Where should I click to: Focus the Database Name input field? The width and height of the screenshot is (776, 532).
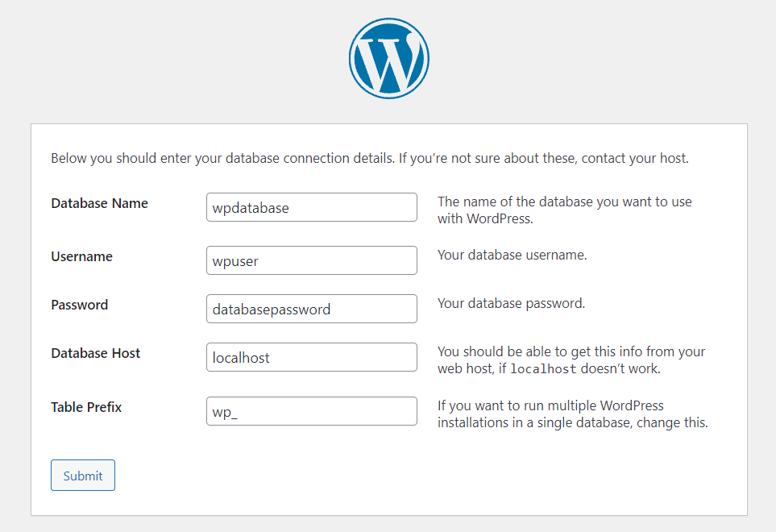(x=311, y=207)
